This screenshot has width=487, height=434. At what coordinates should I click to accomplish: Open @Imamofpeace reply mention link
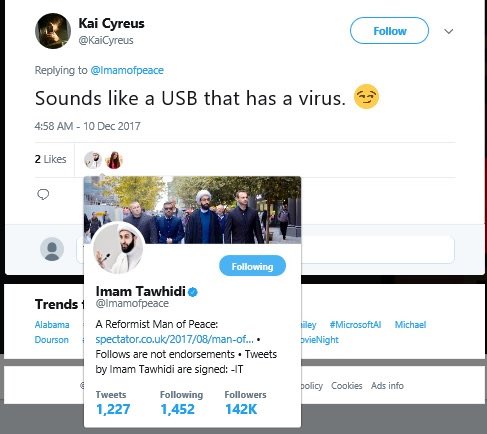pos(127,70)
